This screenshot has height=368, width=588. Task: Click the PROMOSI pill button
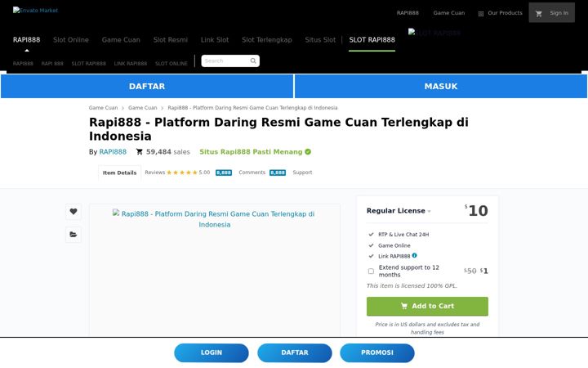coord(376,352)
